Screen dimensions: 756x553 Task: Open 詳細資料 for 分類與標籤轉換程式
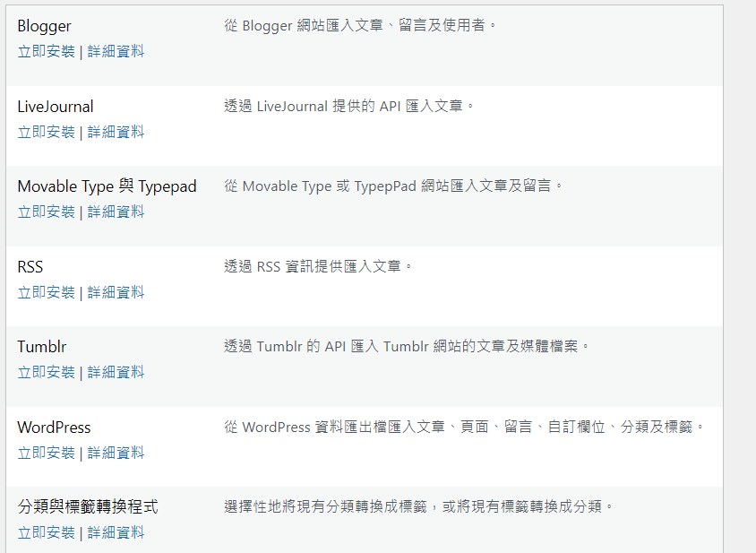point(116,532)
